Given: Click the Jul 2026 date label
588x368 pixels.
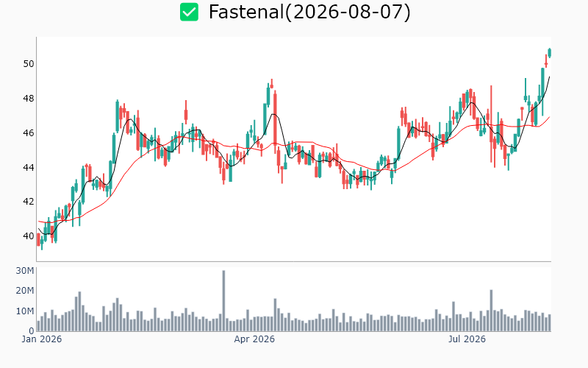Looking at the screenshot, I should click(x=467, y=339).
